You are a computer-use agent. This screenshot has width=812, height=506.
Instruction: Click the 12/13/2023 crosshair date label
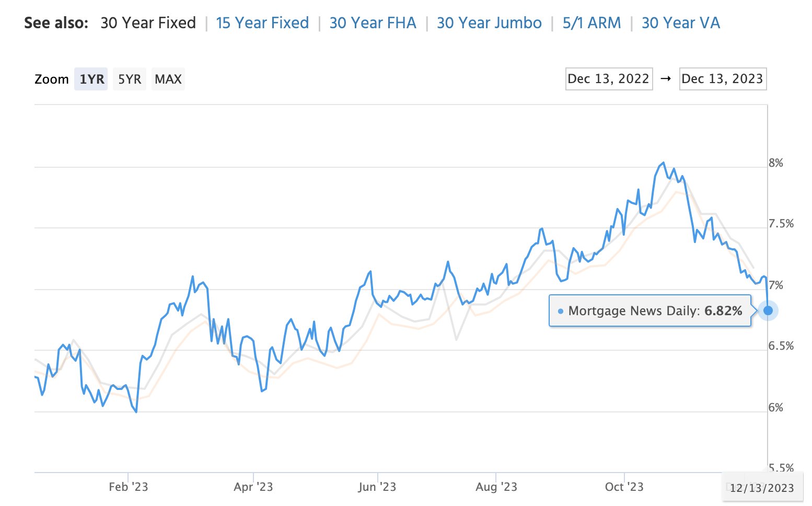(762, 488)
